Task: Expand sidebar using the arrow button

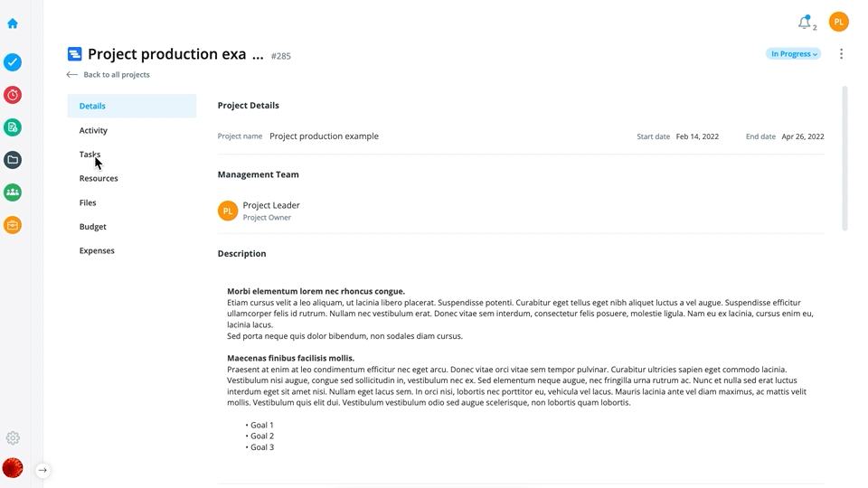Action: coord(42,470)
